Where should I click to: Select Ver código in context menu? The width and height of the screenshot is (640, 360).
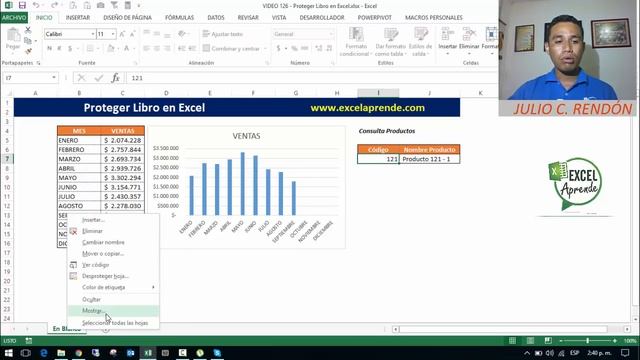[113, 265]
